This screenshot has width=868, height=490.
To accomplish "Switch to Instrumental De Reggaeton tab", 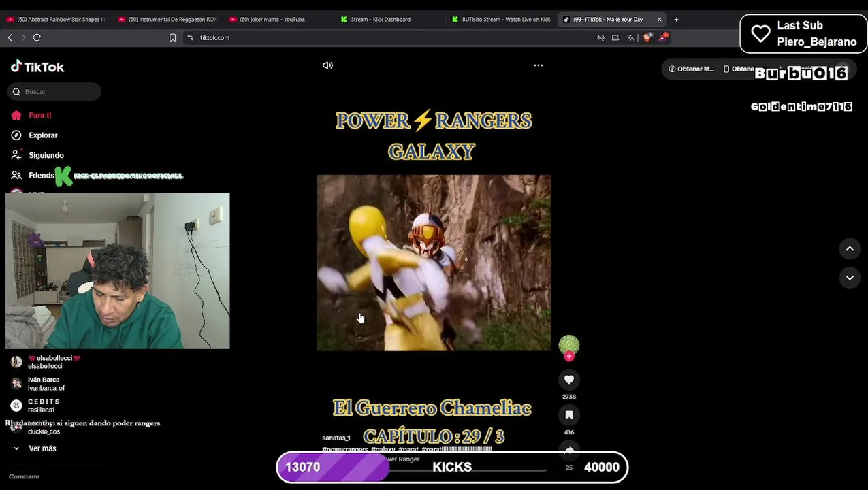I will click(167, 20).
